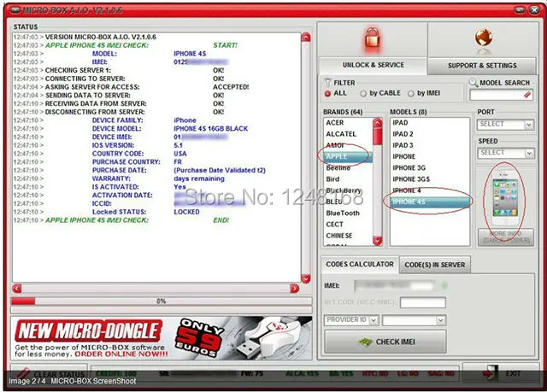This screenshot has height=392, width=547.
Task: Switch to the Code(s) in Server tab
Action: pyautogui.click(x=435, y=265)
